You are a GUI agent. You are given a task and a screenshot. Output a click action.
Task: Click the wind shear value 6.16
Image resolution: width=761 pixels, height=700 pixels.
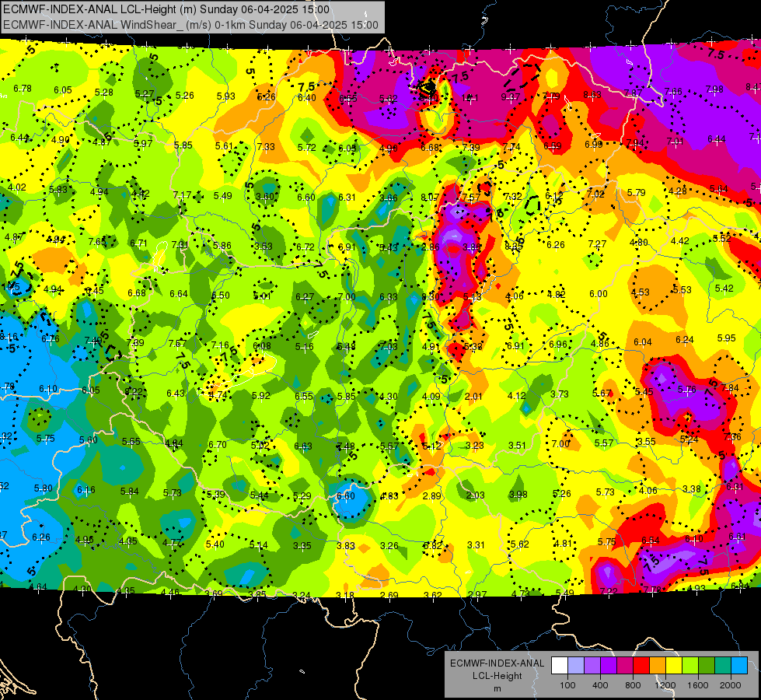point(86,490)
